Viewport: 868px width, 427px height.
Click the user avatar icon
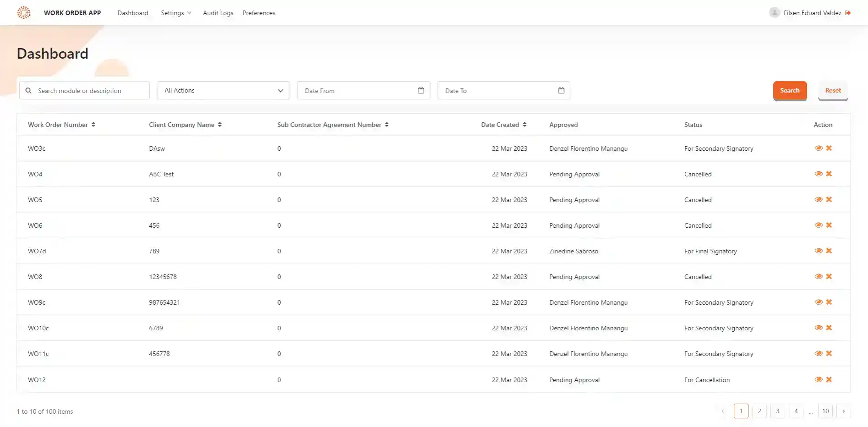coord(775,13)
